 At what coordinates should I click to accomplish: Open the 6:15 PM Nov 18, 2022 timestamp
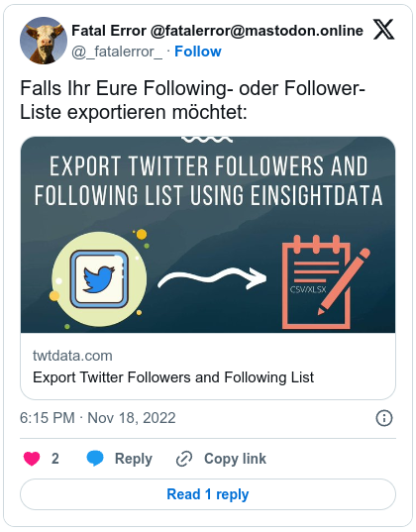coord(98,418)
